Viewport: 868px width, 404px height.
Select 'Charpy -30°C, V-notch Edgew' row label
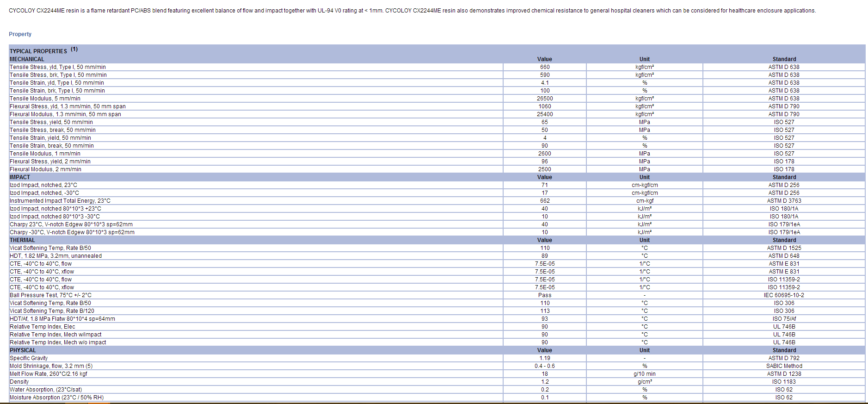72,232
